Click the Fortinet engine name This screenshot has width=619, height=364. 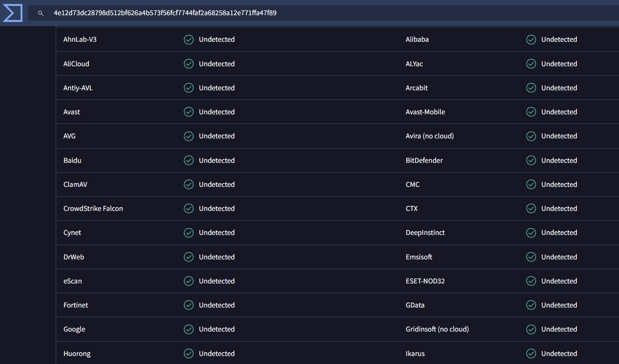[x=76, y=305]
